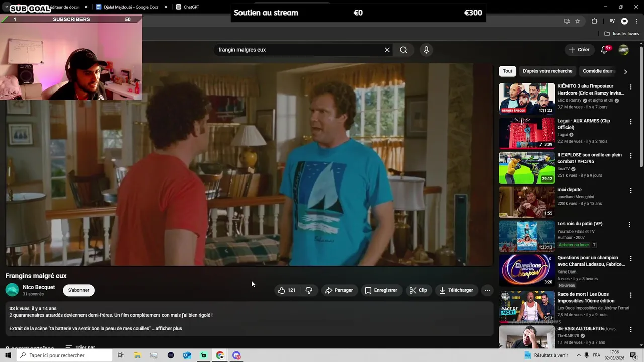Save the video with Enregistrer
Viewport: 644px width, 362px height.
[x=381, y=290]
